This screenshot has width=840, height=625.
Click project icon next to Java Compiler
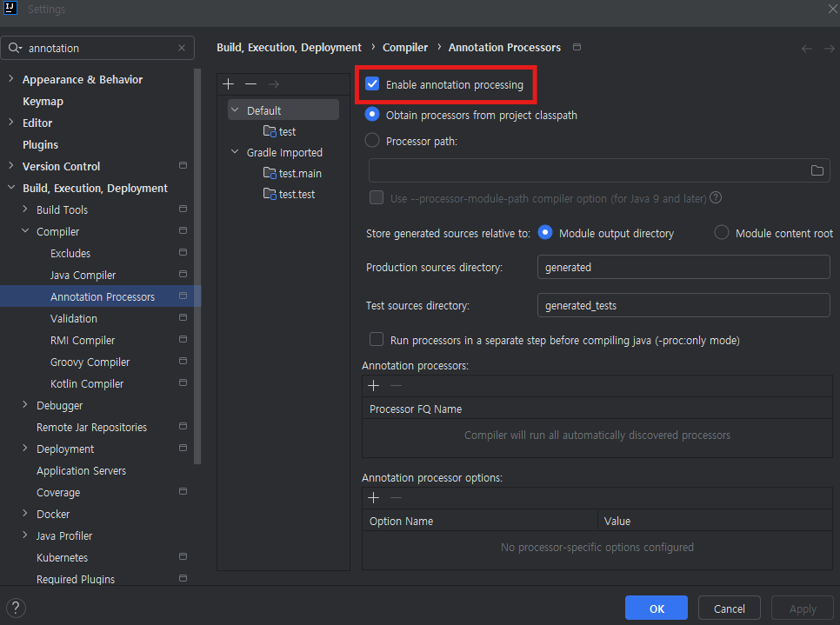(183, 274)
